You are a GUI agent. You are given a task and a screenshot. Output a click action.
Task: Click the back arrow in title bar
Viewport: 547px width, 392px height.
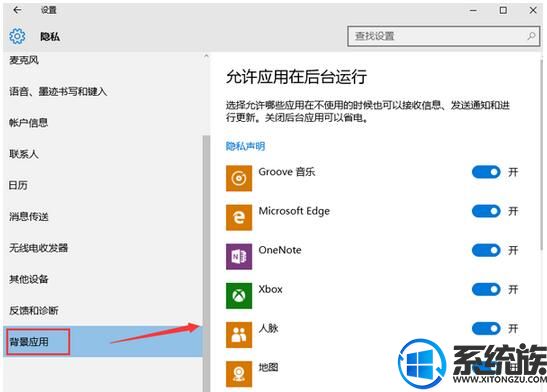coord(17,10)
